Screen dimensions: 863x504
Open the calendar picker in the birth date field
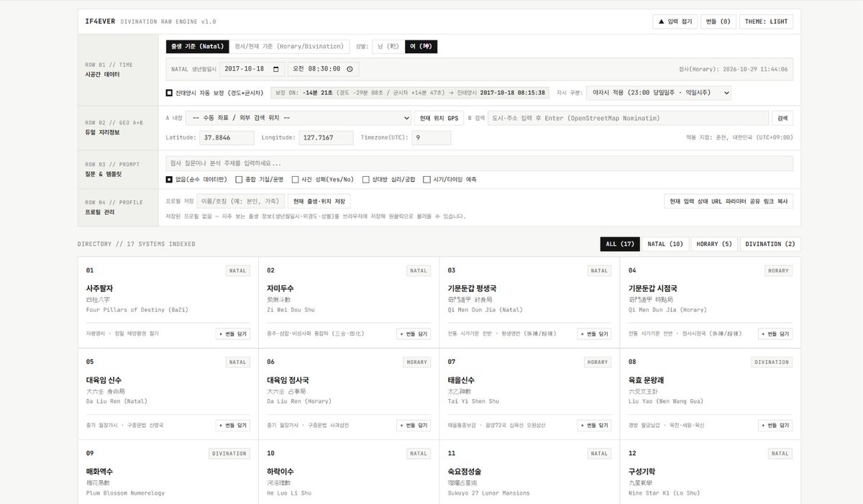tap(277, 69)
